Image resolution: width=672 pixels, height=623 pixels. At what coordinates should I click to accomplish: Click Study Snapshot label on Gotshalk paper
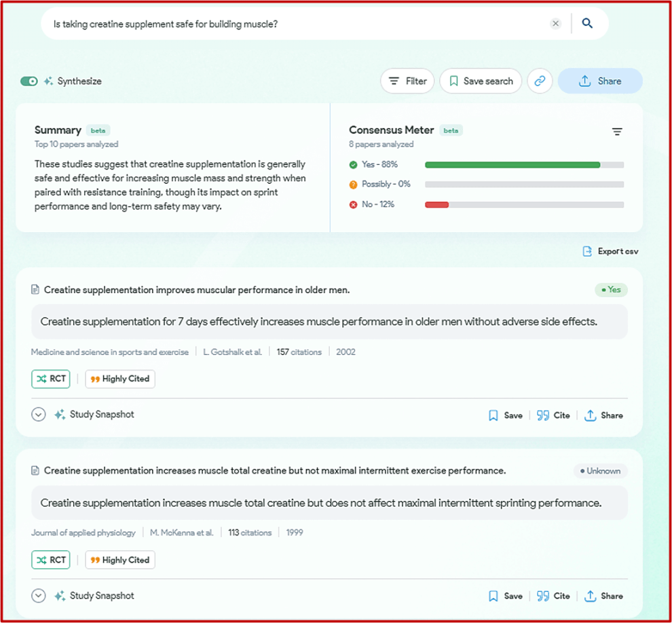102,415
